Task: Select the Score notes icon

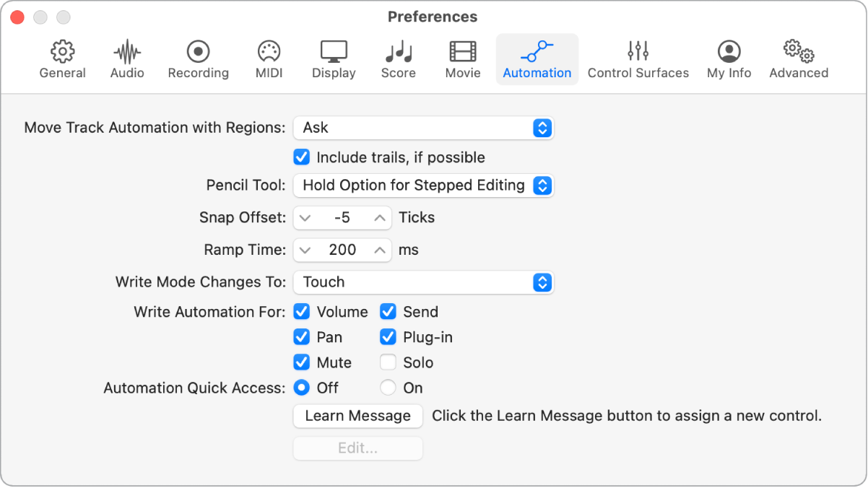Action: (398, 52)
